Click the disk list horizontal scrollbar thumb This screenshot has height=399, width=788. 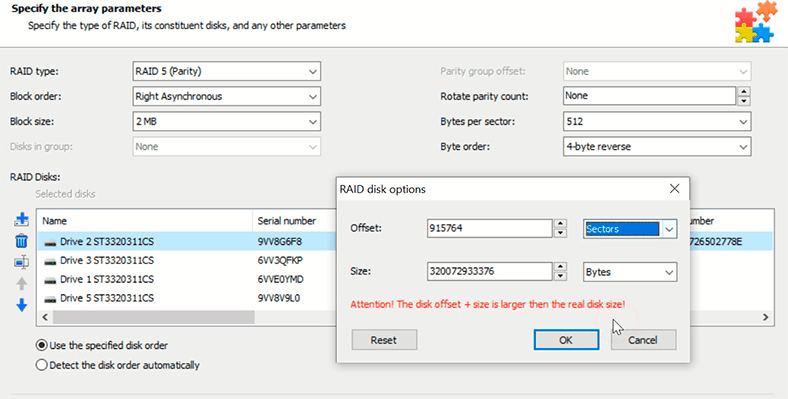click(153, 317)
